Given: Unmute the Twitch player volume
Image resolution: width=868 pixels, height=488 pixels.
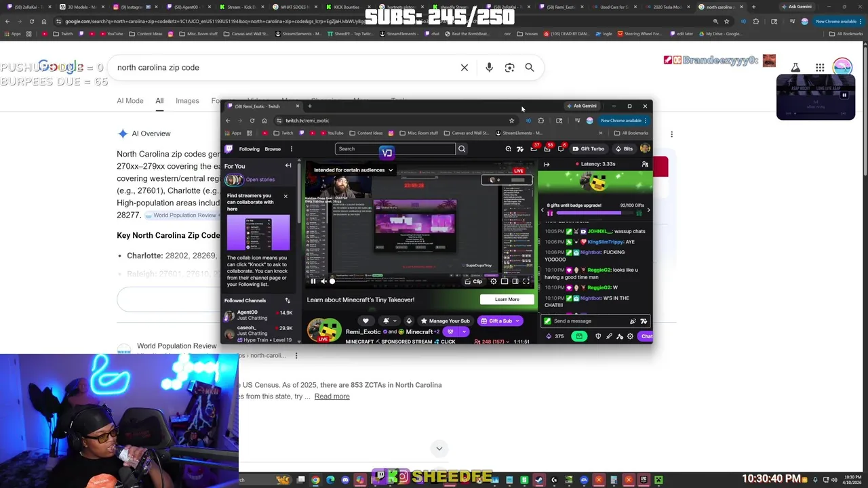Looking at the screenshot, I should pos(323,281).
